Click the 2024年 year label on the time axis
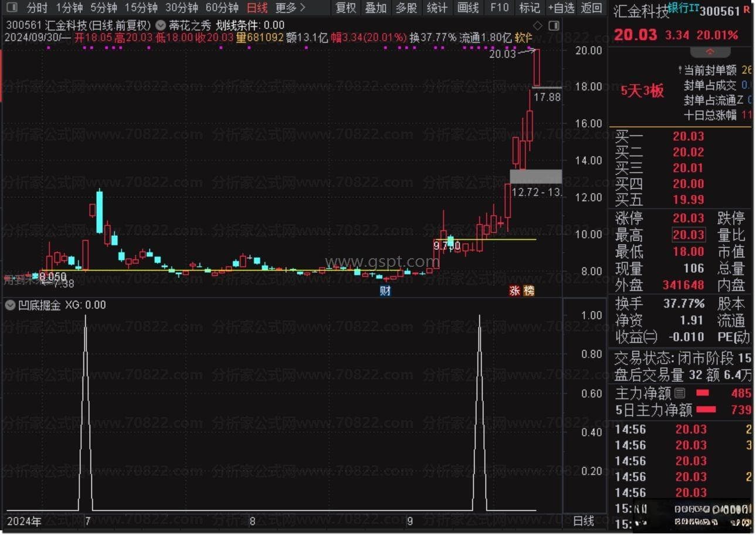756x535 pixels. (x=24, y=521)
